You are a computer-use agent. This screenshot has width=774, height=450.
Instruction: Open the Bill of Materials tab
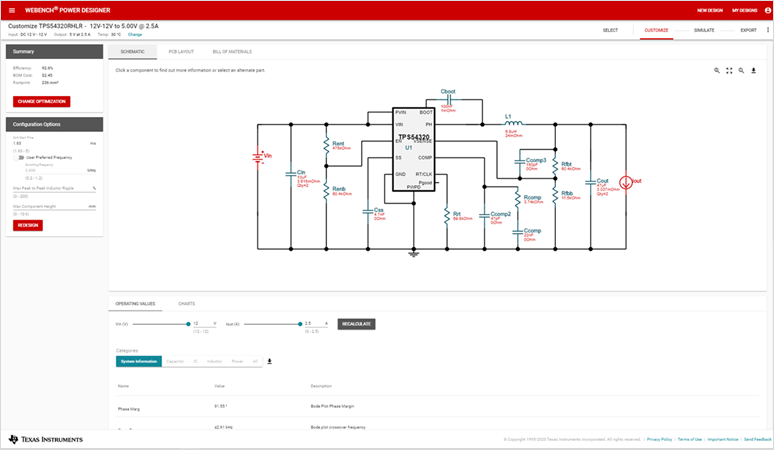pyautogui.click(x=232, y=51)
